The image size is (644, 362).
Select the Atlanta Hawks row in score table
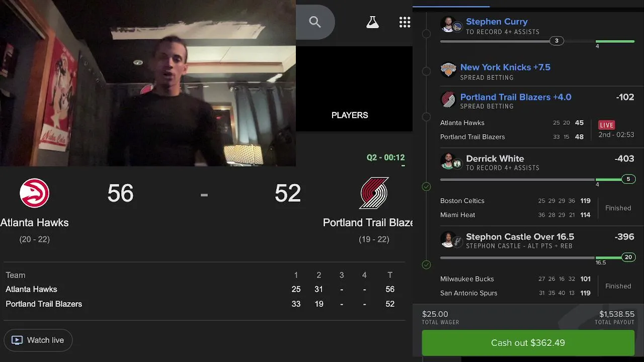[204, 289]
